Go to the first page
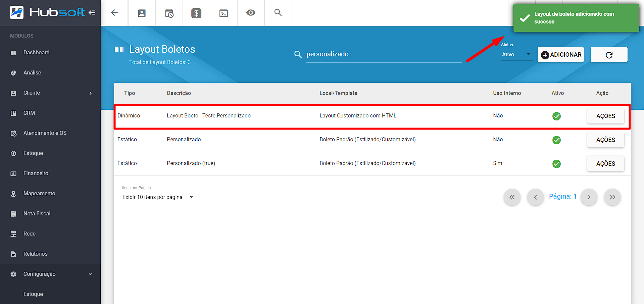This screenshot has width=644, height=304. (512, 197)
